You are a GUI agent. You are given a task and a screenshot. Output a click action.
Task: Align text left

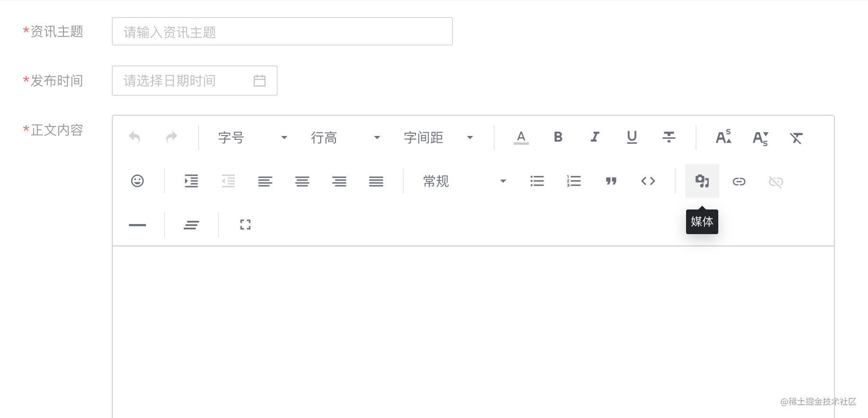[265, 181]
